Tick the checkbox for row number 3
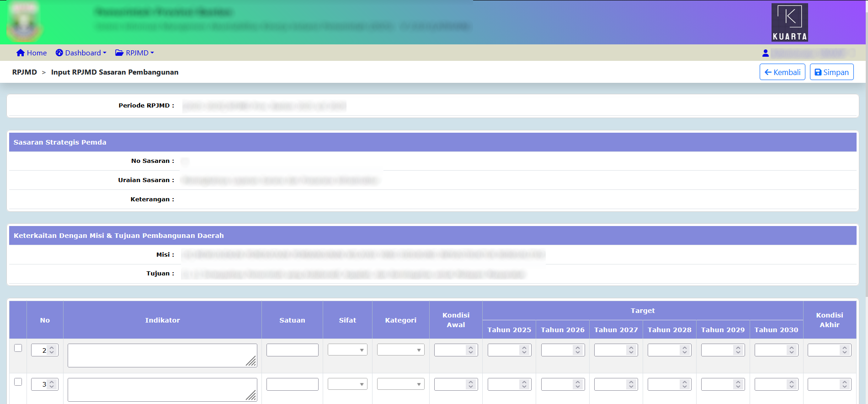Viewport: 868px width, 404px height. pos(18,382)
